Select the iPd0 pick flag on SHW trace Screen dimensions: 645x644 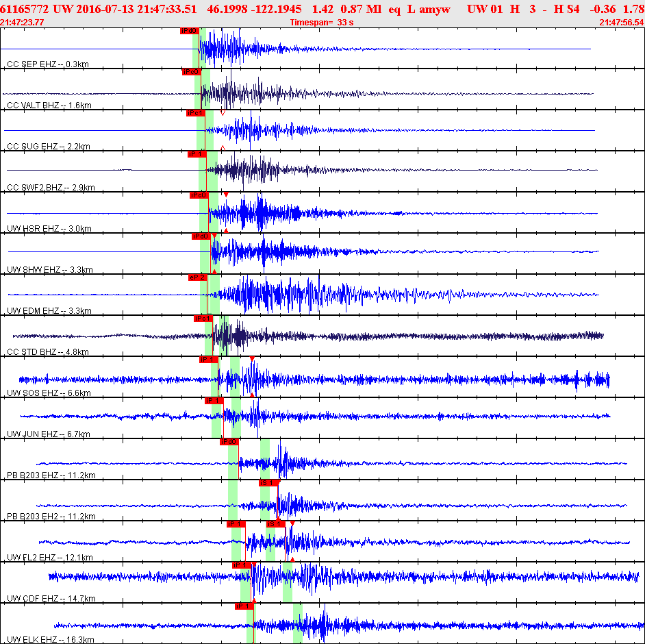(201, 236)
